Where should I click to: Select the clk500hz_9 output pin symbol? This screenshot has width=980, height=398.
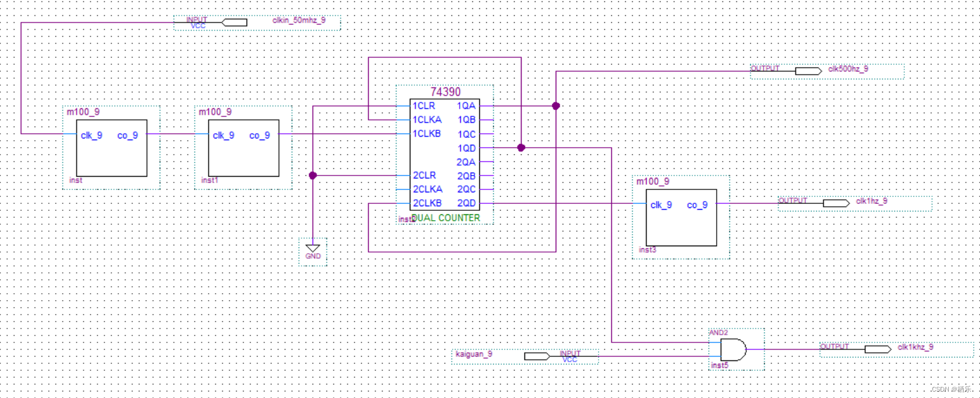pyautogui.click(x=809, y=71)
